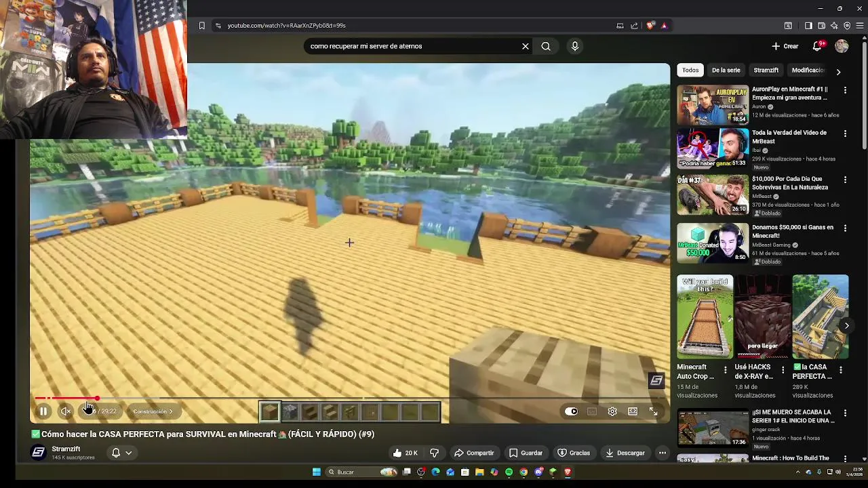The image size is (868, 488).
Task: Switch to theater mode
Action: click(x=633, y=411)
